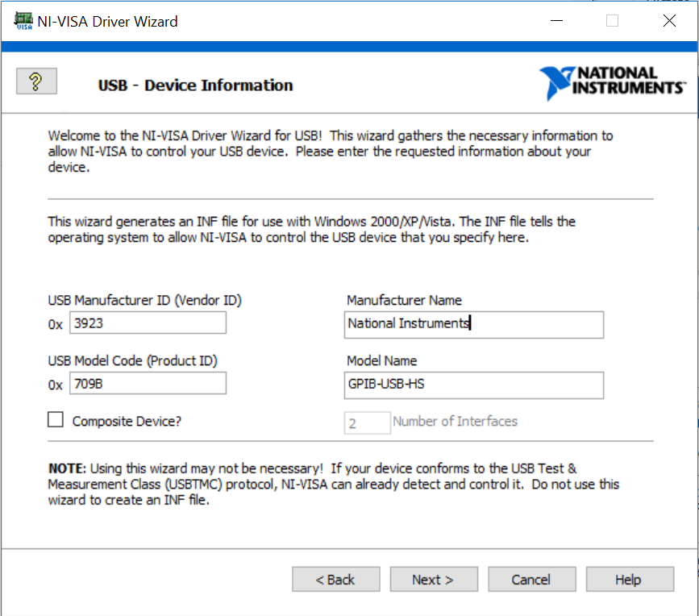Minimize the NI-VISA Driver Wizard window

coord(555,21)
